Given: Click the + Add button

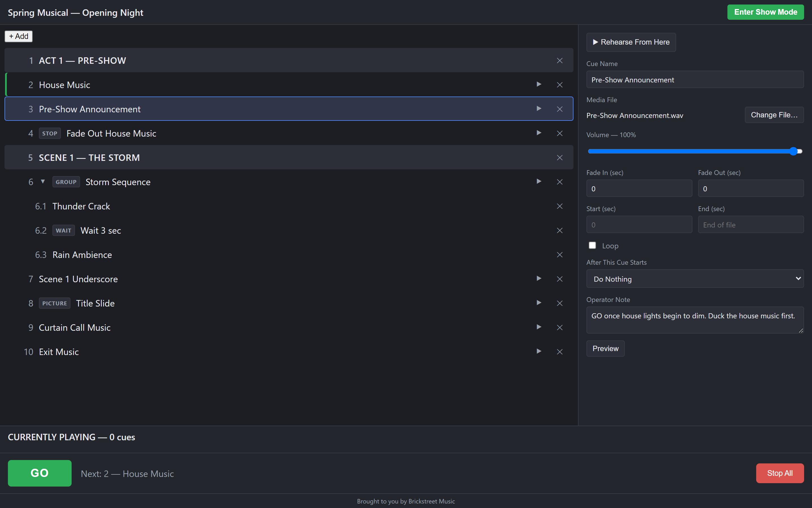Looking at the screenshot, I should point(18,36).
